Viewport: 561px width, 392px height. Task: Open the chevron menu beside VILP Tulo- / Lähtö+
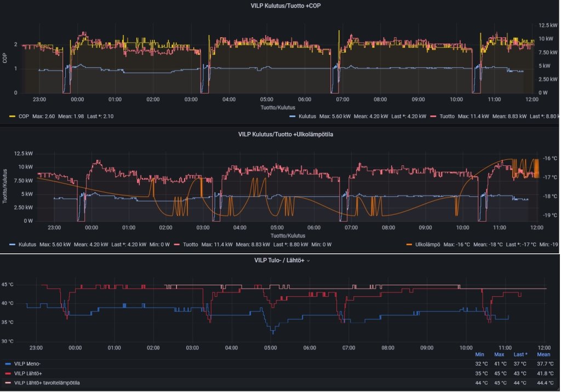pyautogui.click(x=308, y=261)
